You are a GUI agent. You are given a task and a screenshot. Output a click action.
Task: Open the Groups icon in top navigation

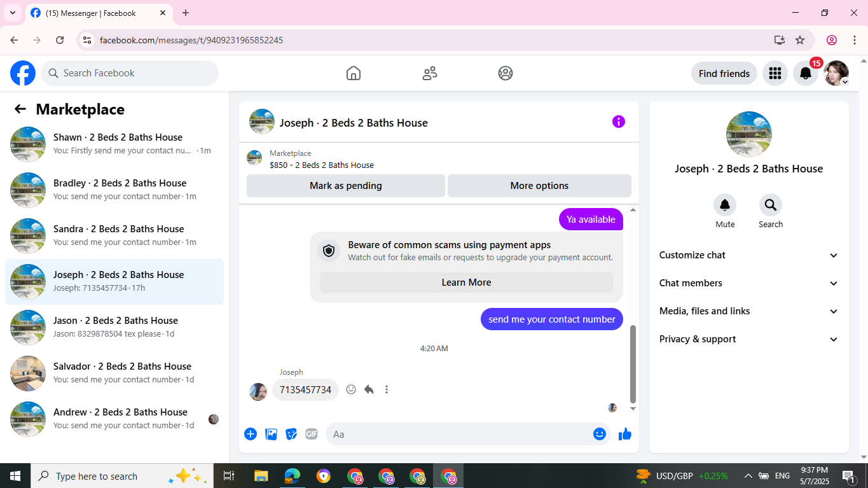[x=506, y=73]
